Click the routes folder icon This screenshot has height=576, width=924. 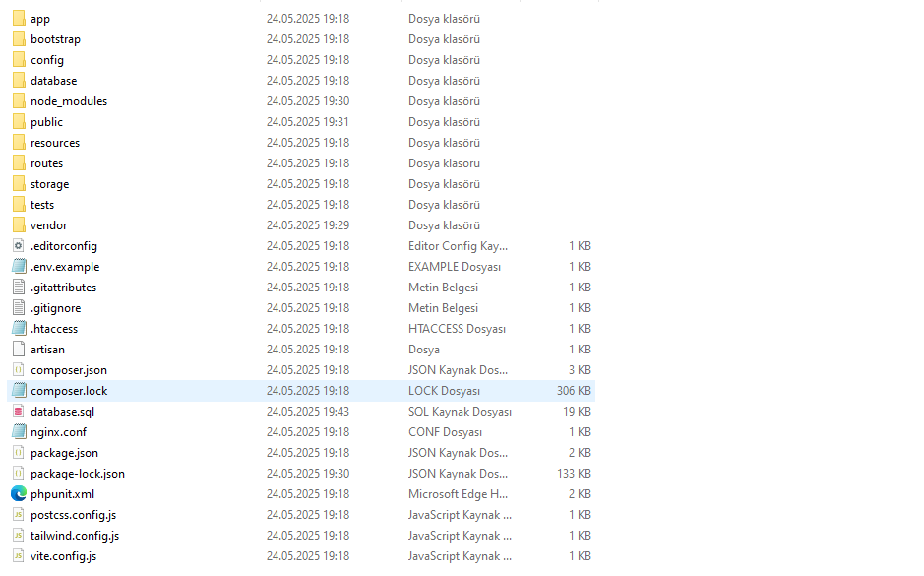click(19, 162)
